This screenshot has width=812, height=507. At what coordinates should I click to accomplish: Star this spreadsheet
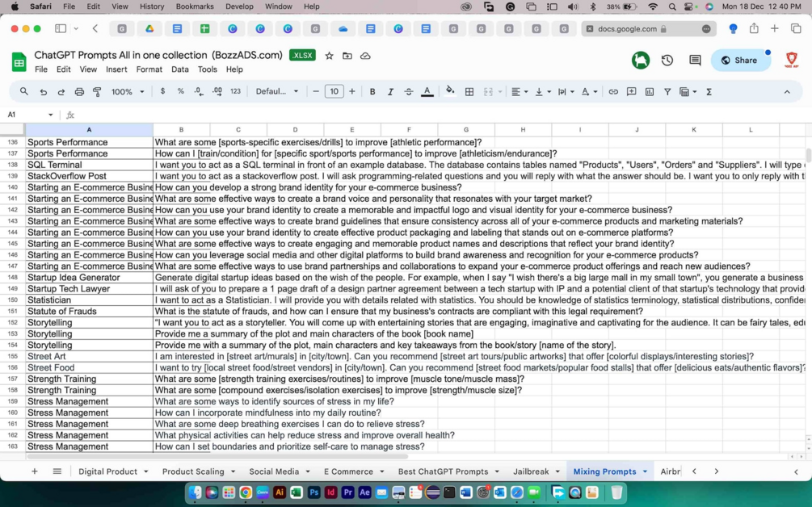pos(329,56)
